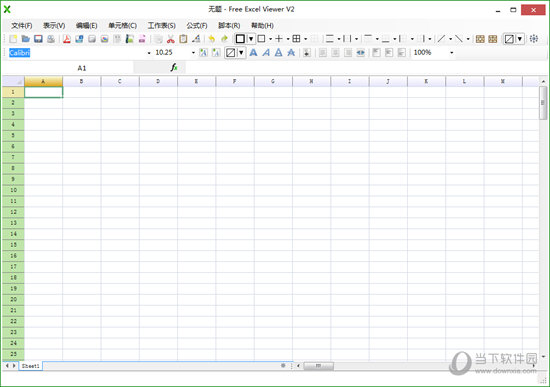
Task: Click the yellow Undo arrow
Action: (x=212, y=39)
